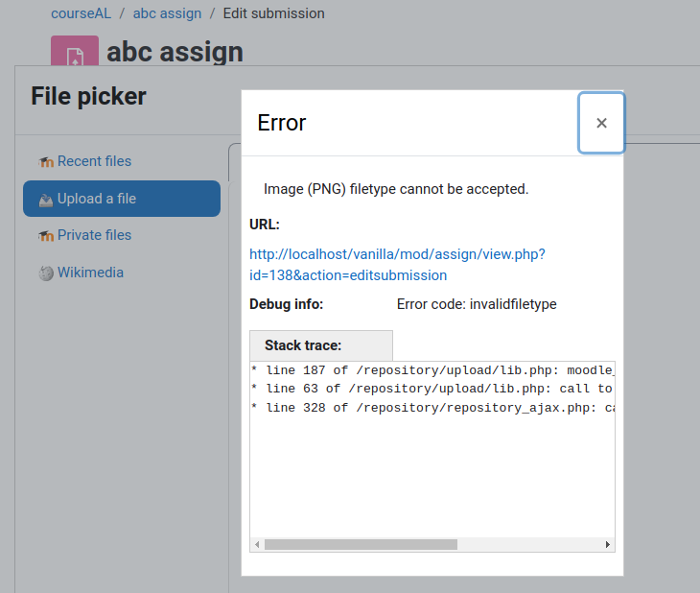
Task: Click the stack trace left scroll arrow
Action: tap(257, 544)
